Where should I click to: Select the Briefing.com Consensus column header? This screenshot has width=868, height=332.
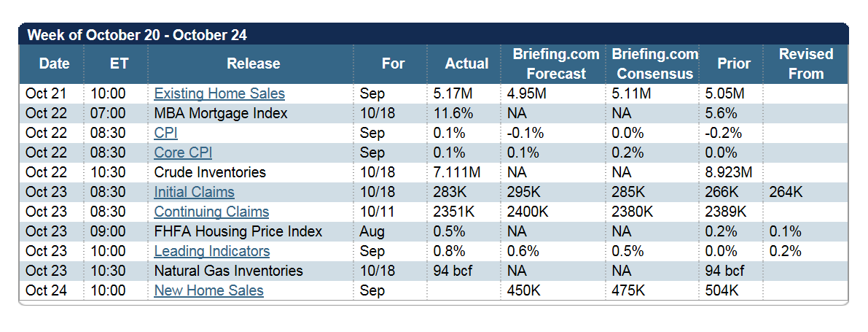point(655,63)
